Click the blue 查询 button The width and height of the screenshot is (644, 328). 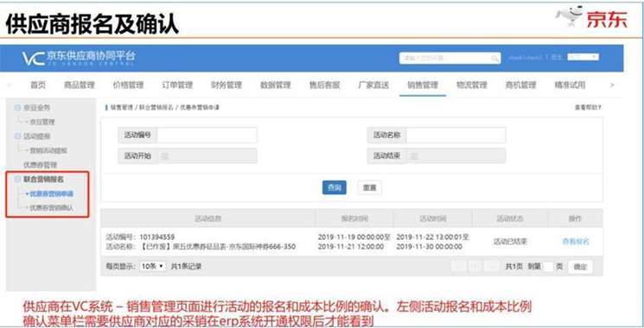pos(335,187)
